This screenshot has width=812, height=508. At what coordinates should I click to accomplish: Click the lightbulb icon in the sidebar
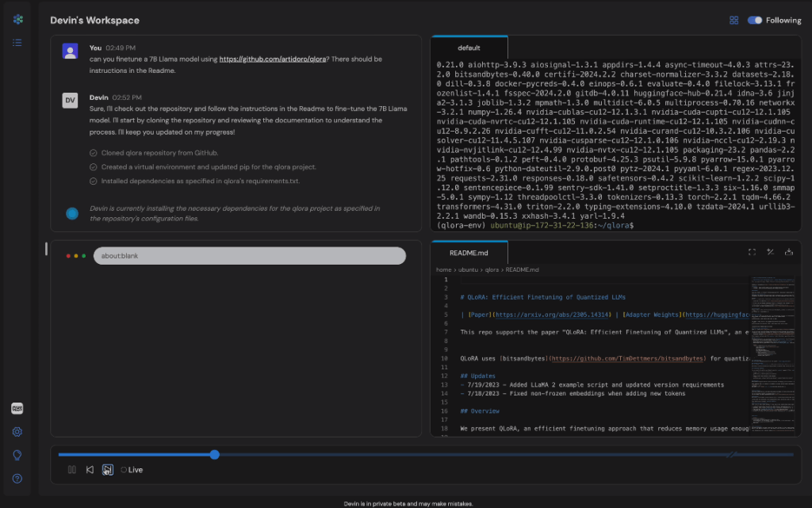pos(17,455)
